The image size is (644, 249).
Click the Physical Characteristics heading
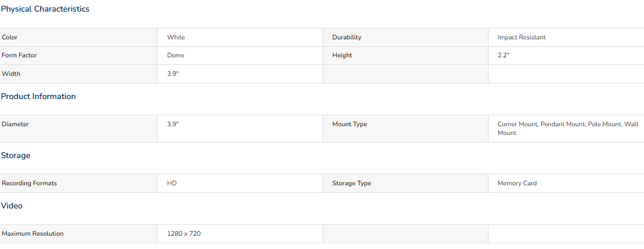[45, 9]
